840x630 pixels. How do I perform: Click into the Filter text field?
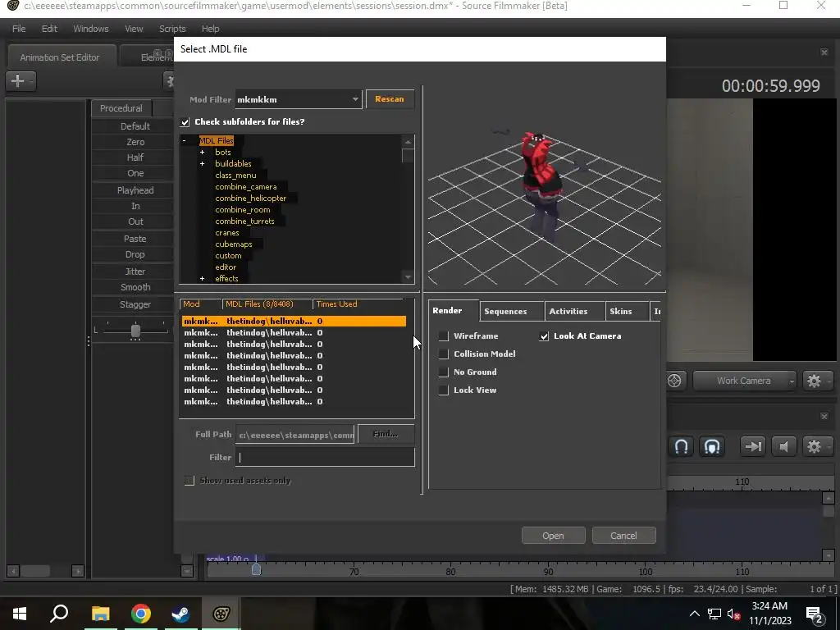tap(325, 458)
